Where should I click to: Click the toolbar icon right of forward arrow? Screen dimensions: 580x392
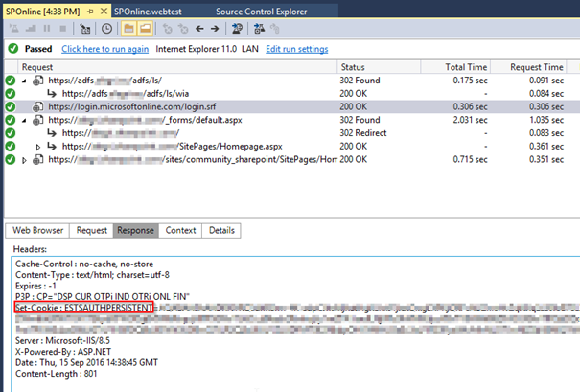pyautogui.click(x=237, y=29)
